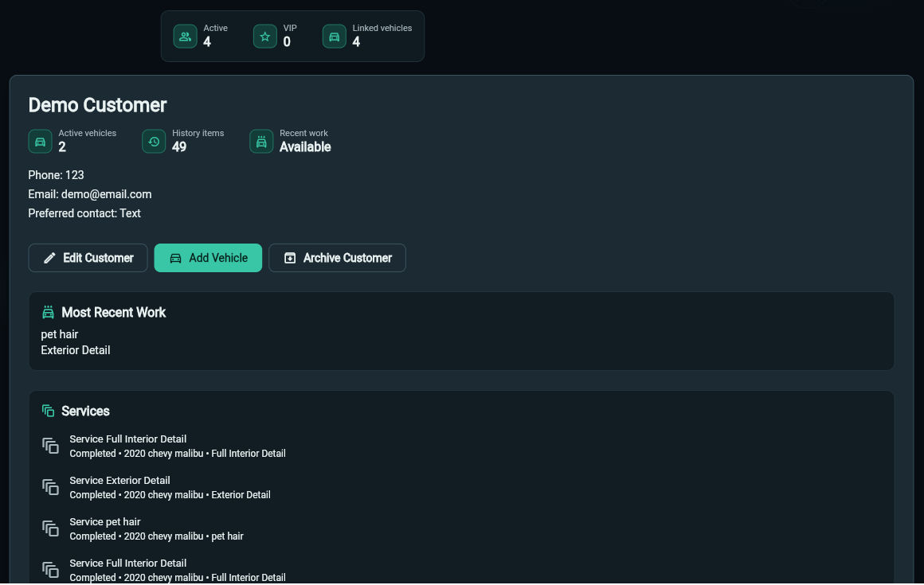Click the Most Recent Work heading icon

click(49, 313)
